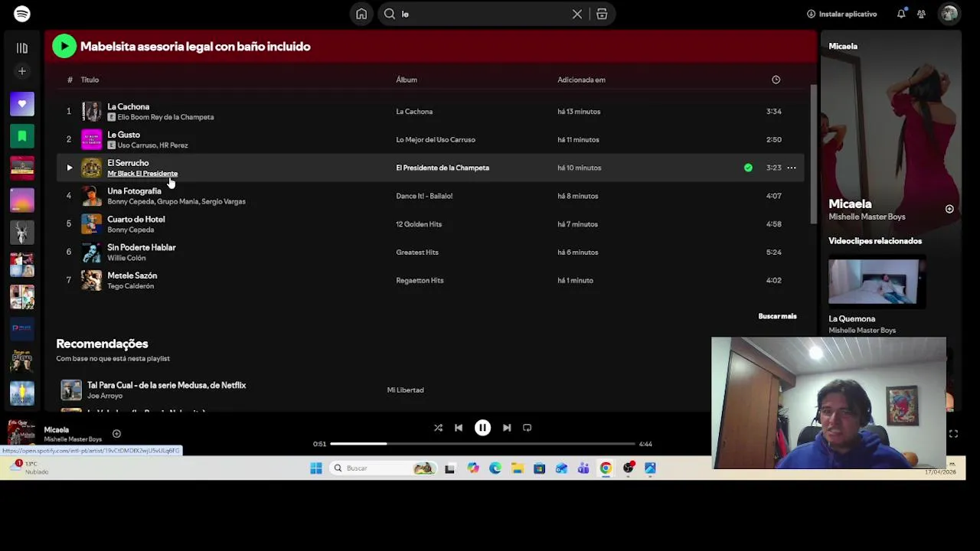Sort by the Adicionada em column header
The width and height of the screenshot is (980, 551).
(581, 80)
